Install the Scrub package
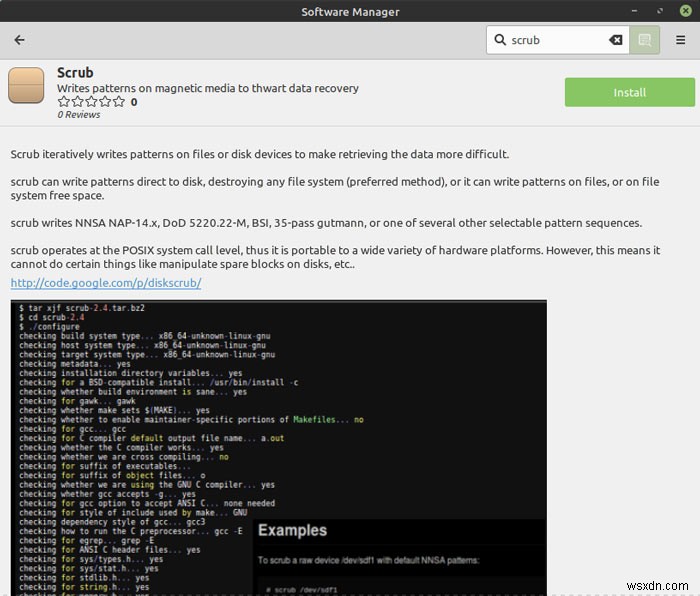The height and width of the screenshot is (596, 700). (x=629, y=92)
